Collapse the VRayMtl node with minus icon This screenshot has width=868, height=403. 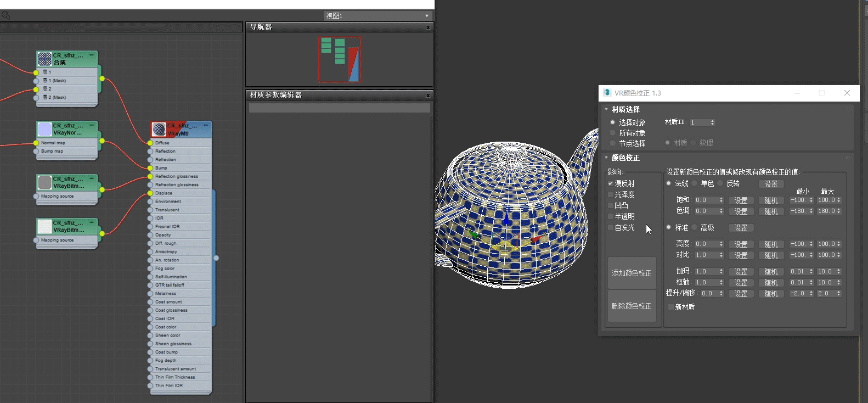tap(206, 125)
